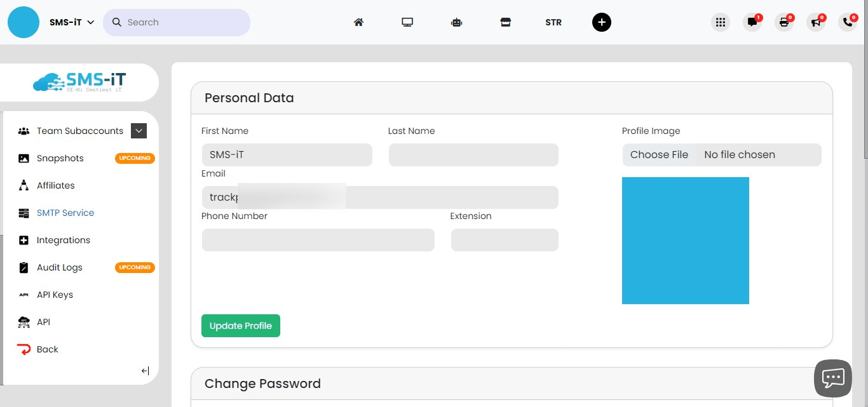Choose a file for Profile Image
This screenshot has height=407, width=868.
[x=659, y=154]
